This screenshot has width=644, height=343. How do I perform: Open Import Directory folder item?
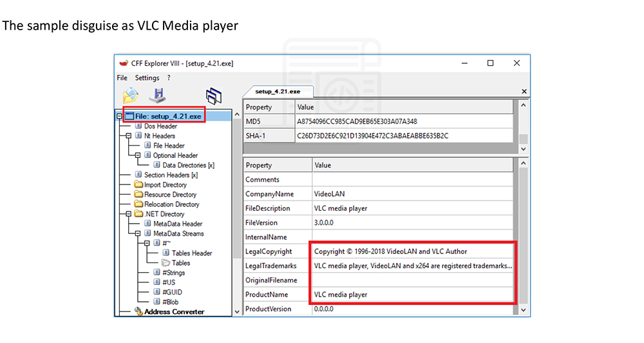pos(165,184)
